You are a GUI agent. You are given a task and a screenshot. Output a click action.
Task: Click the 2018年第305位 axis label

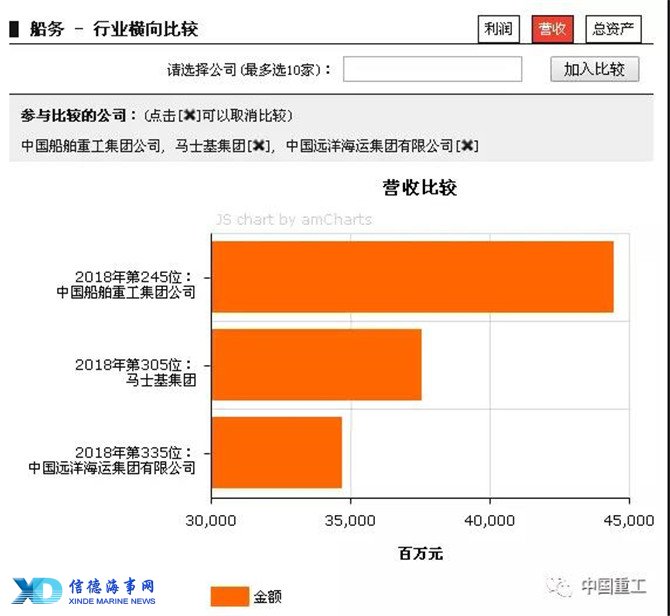[x=134, y=365]
